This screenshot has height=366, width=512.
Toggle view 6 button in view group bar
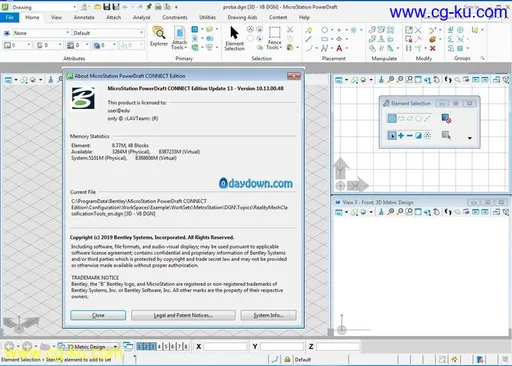pyautogui.click(x=172, y=347)
